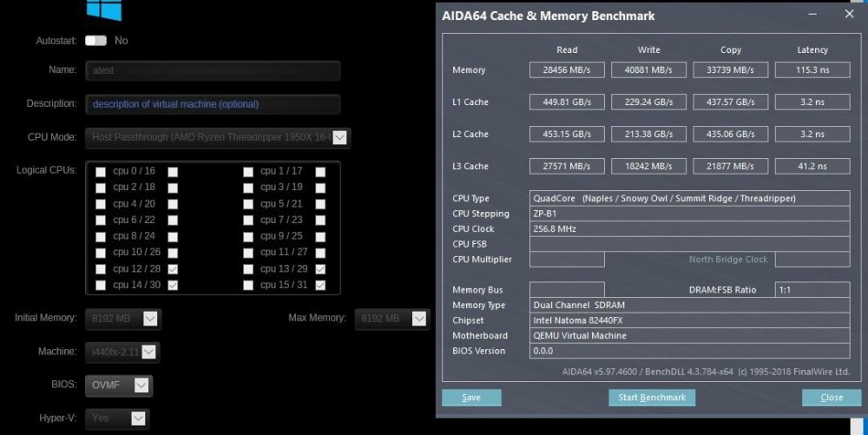The height and width of the screenshot is (435, 868).
Task: Tick the cpu 2 checkbox in the cpu 2 / 18 row
Action: [100, 188]
